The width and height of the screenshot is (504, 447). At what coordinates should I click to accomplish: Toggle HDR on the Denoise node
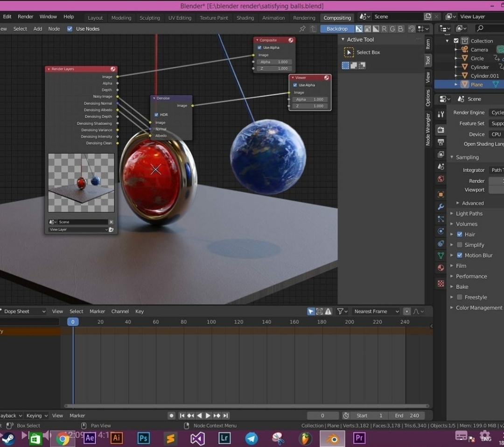coord(156,114)
